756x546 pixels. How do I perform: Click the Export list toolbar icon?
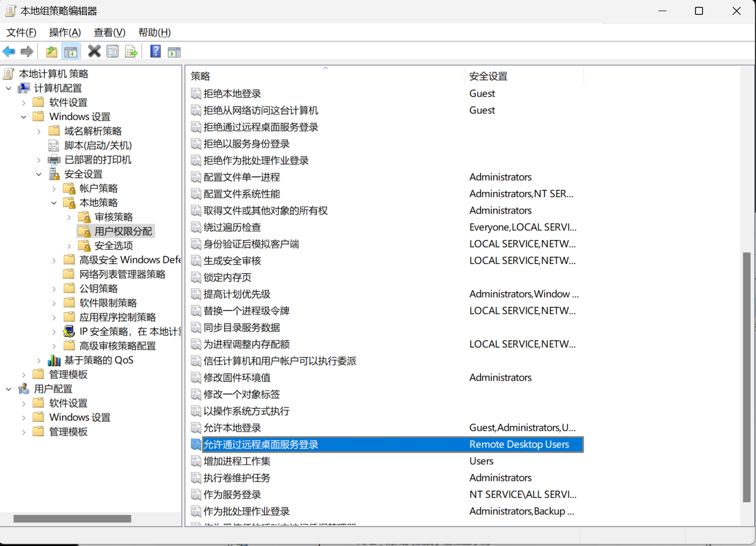(x=131, y=51)
